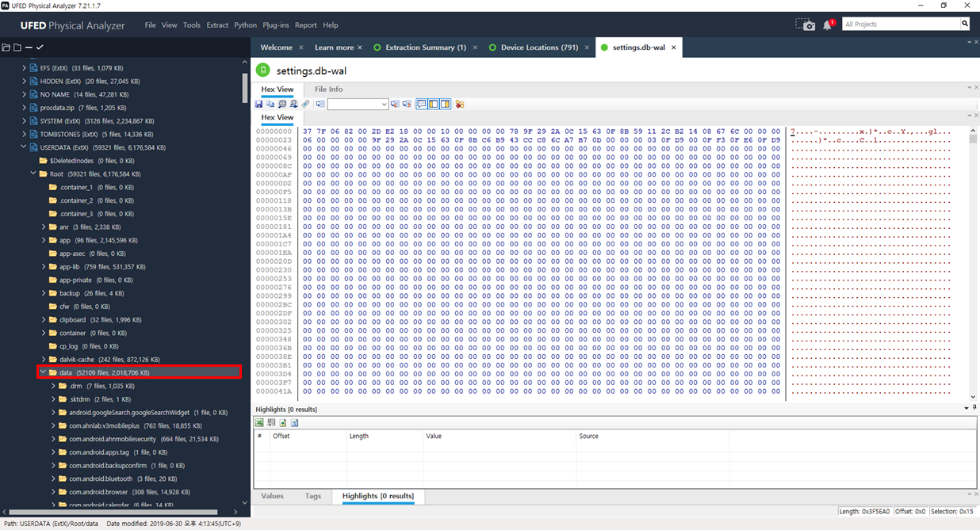
Task: Expand the TOMBSTONES (ExtX) node
Action: coord(24,135)
